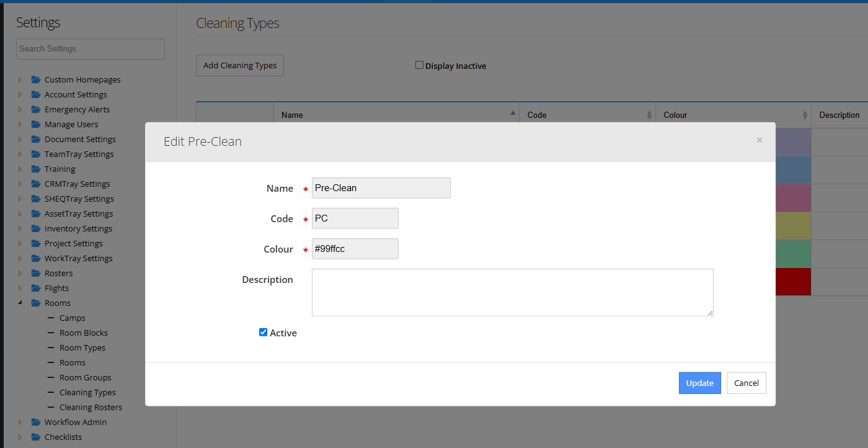Click the Custom Homepages folder icon
Viewport: 868px width, 448px height.
(x=36, y=79)
